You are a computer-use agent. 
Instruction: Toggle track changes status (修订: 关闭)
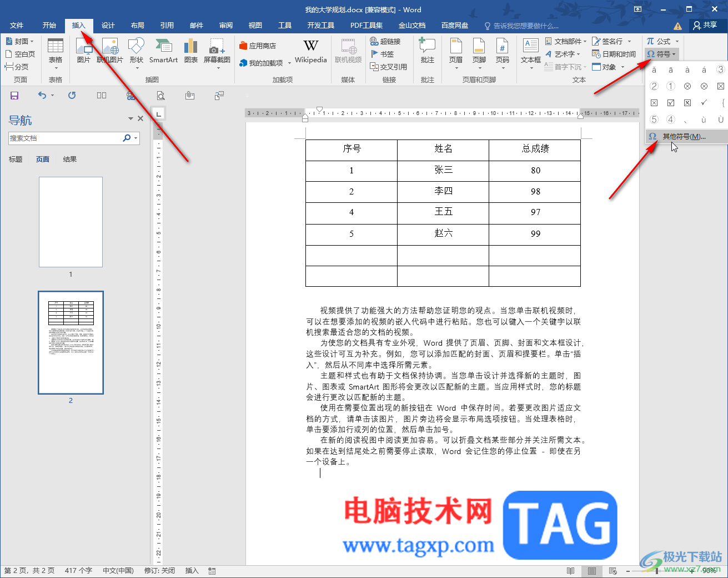(x=159, y=571)
